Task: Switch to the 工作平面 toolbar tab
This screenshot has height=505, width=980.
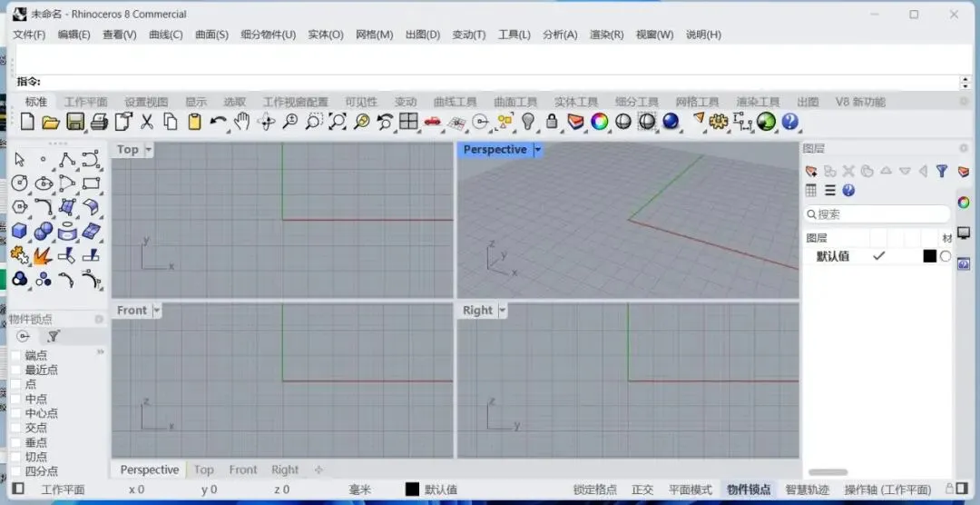Action: pos(85,102)
